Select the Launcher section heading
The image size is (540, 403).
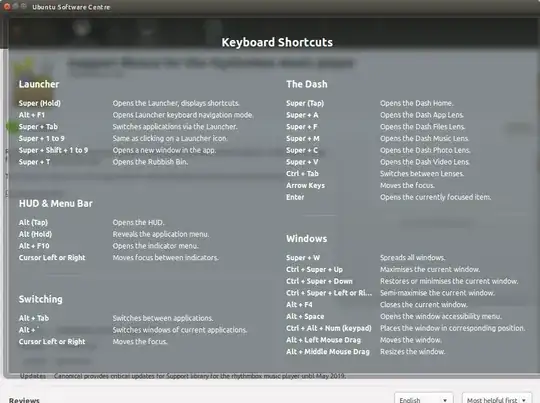(x=39, y=84)
